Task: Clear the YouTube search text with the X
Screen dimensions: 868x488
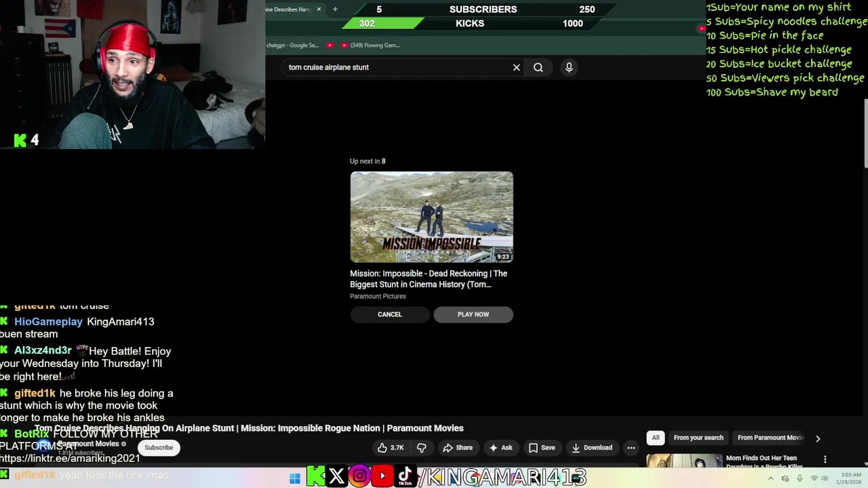Action: [x=516, y=67]
